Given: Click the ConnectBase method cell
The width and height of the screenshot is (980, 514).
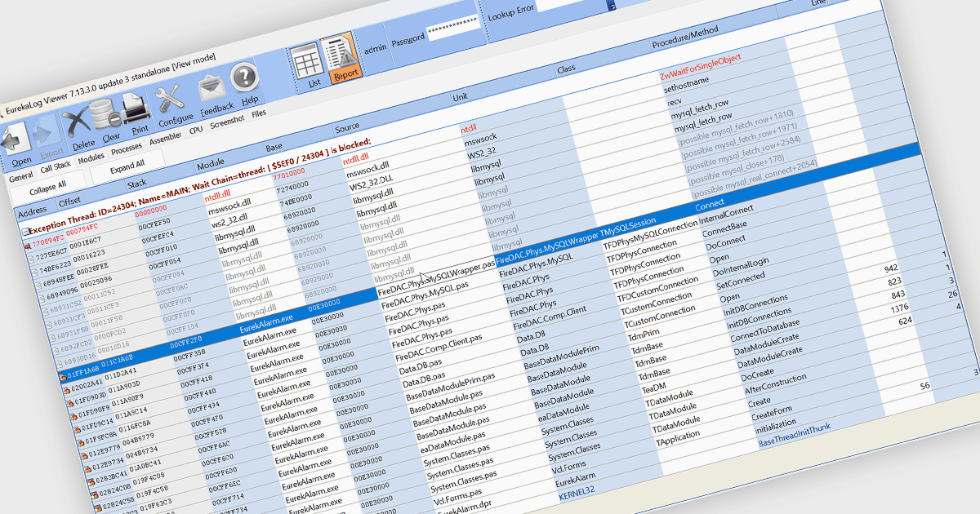Looking at the screenshot, I should (x=724, y=228).
